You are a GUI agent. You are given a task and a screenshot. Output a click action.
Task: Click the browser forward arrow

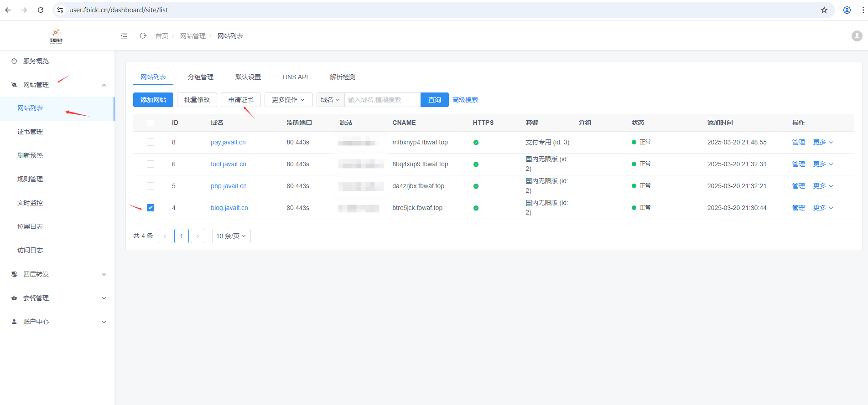pyautogui.click(x=24, y=10)
